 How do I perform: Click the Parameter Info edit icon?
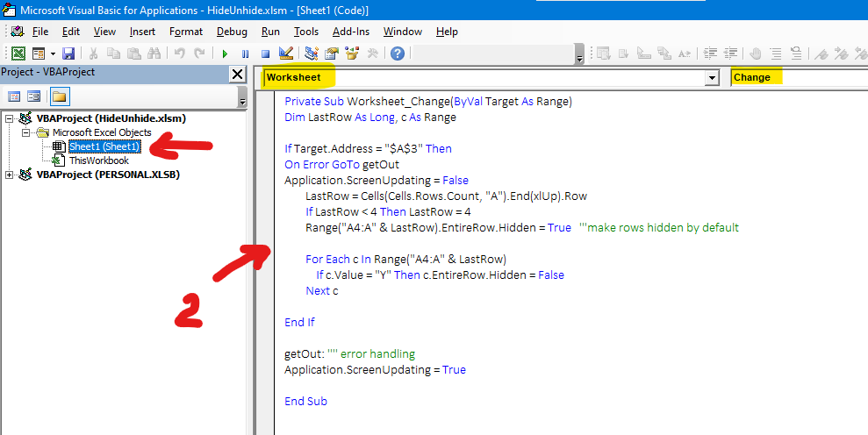(x=664, y=53)
